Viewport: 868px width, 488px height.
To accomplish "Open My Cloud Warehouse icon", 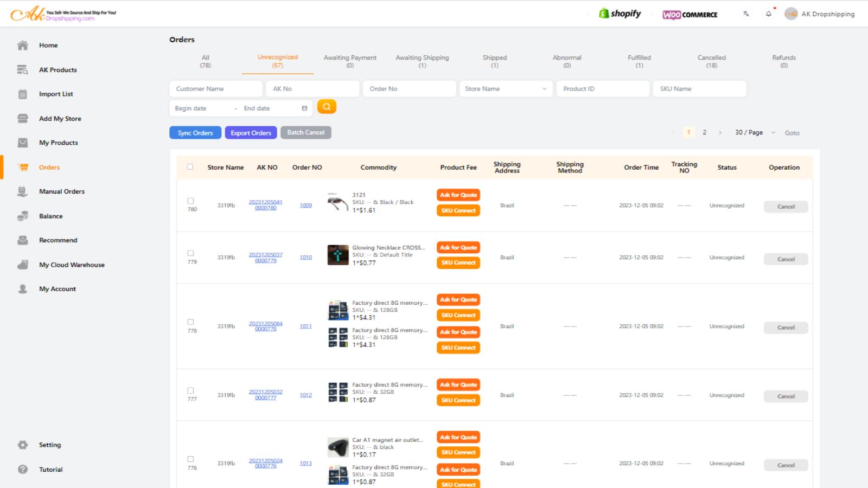I will click(x=23, y=265).
